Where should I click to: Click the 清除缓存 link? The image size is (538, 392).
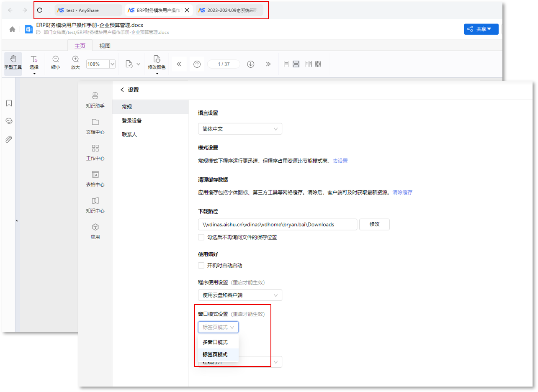[402, 192]
